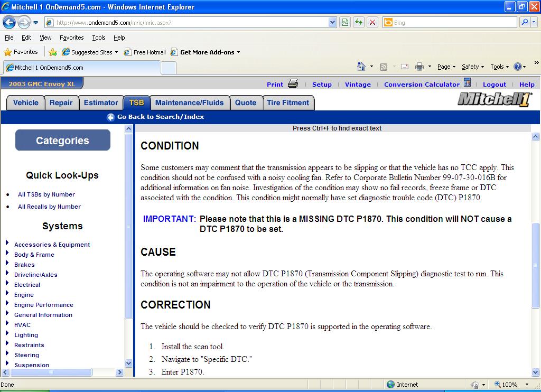
Task: Click the Mitchell 1 Help link
Action: [x=527, y=85]
